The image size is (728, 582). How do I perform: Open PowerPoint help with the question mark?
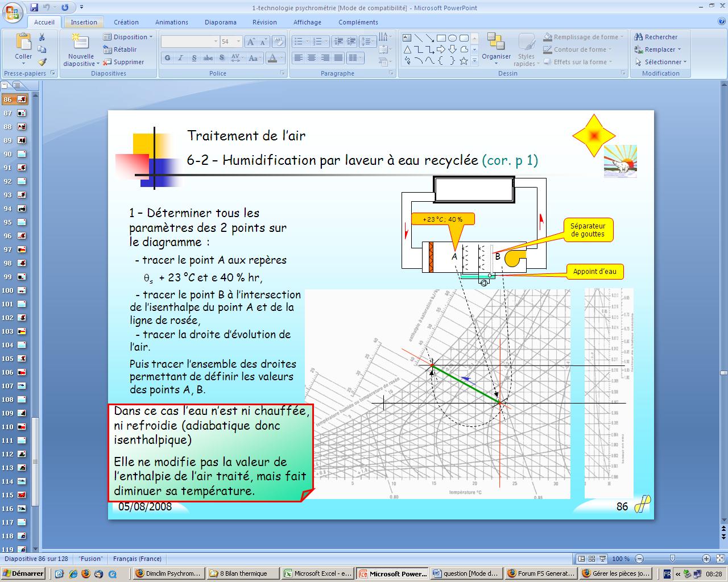(x=721, y=22)
